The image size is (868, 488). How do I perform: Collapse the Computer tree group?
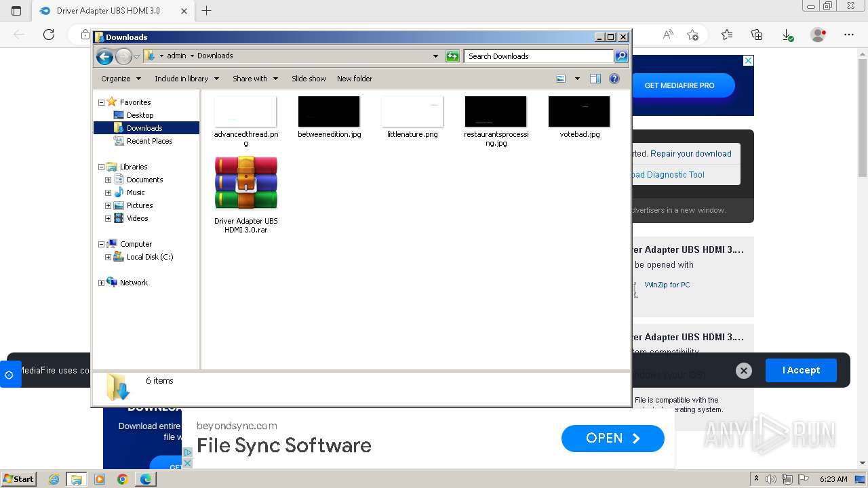tap(102, 245)
